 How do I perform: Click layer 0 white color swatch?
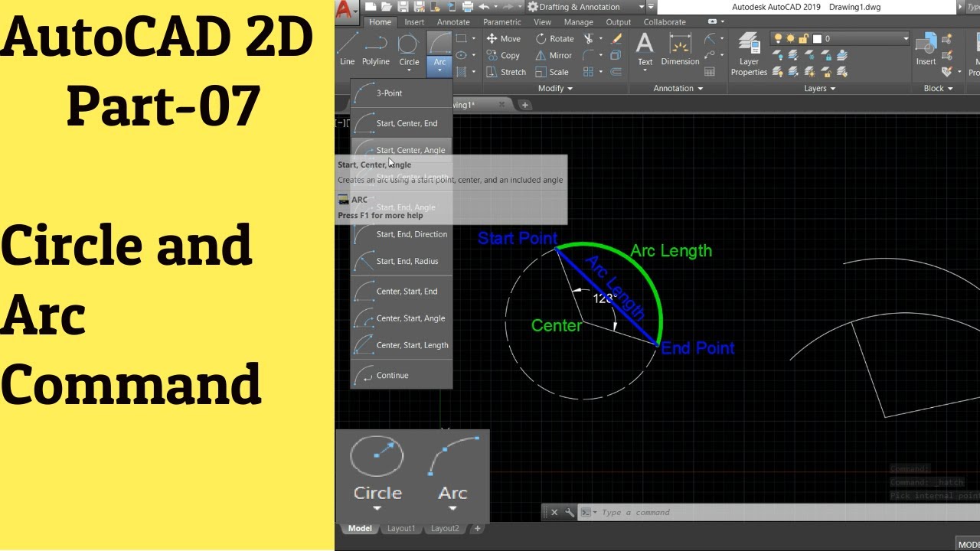point(817,38)
